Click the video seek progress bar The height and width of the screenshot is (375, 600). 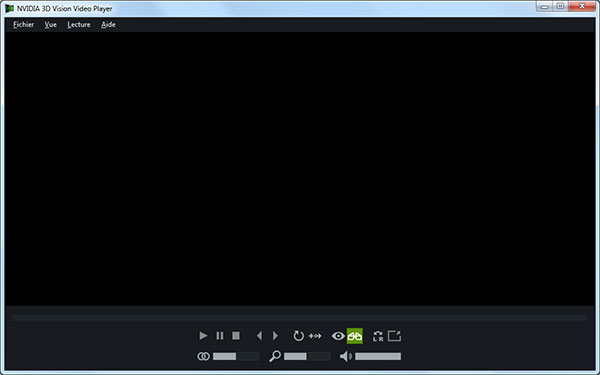point(299,318)
